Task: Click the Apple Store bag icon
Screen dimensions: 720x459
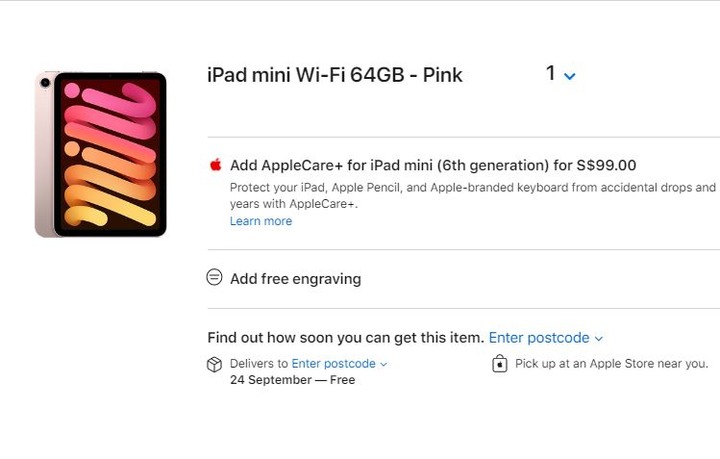Action: pos(500,364)
